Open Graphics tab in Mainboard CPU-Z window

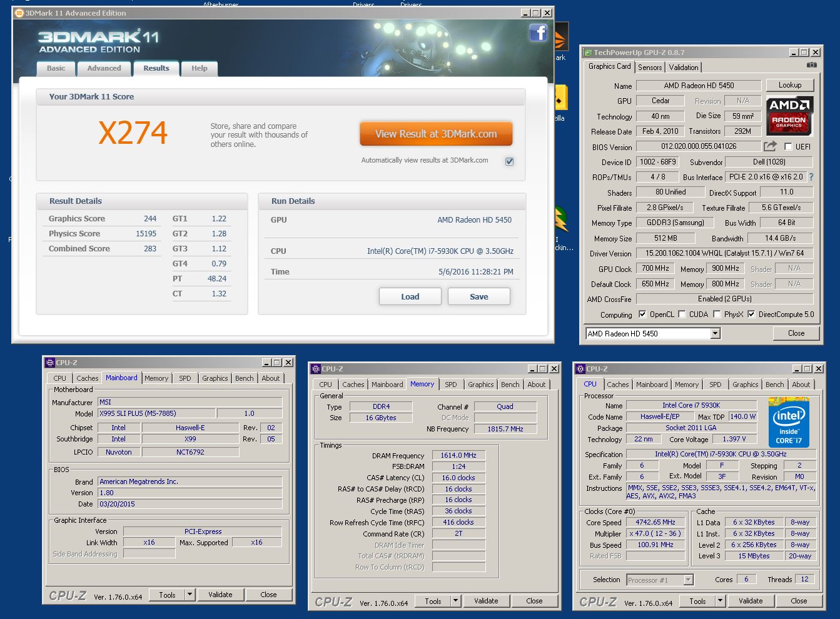pyautogui.click(x=215, y=378)
